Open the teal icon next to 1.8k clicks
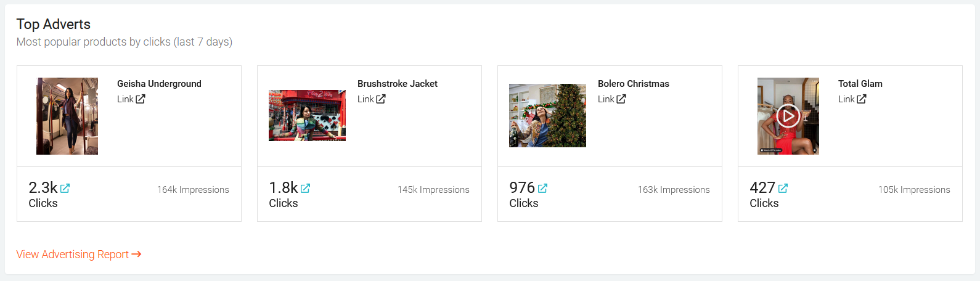The image size is (980, 281). tap(305, 188)
